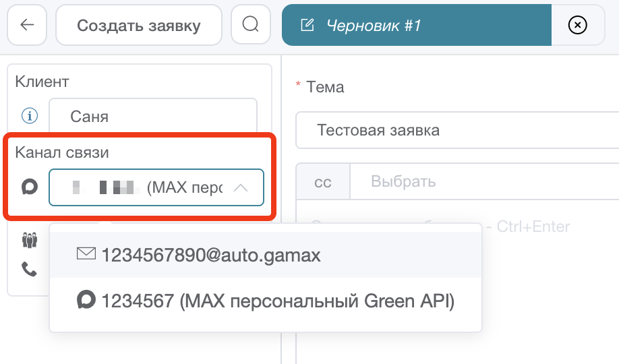Open the Канал связи combo box

pos(148,187)
